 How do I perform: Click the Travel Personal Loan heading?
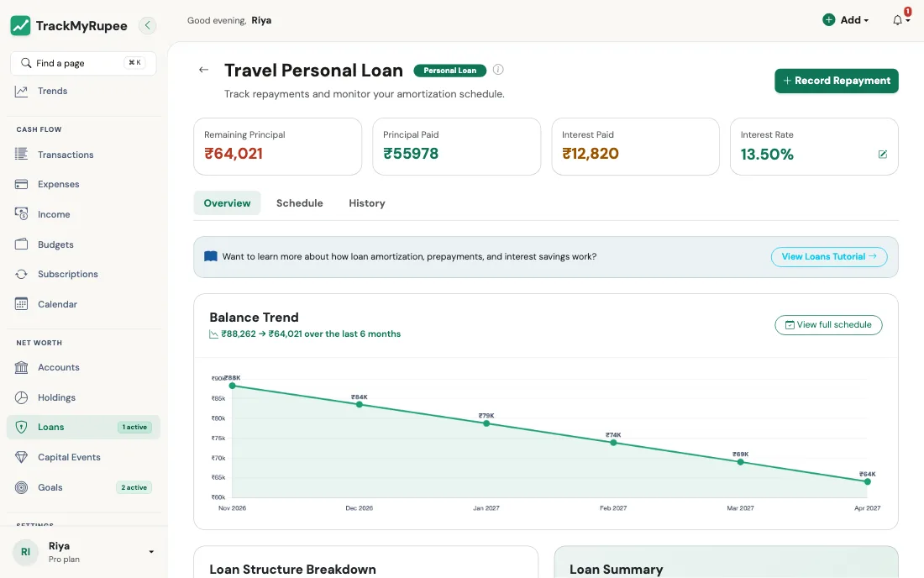point(313,70)
